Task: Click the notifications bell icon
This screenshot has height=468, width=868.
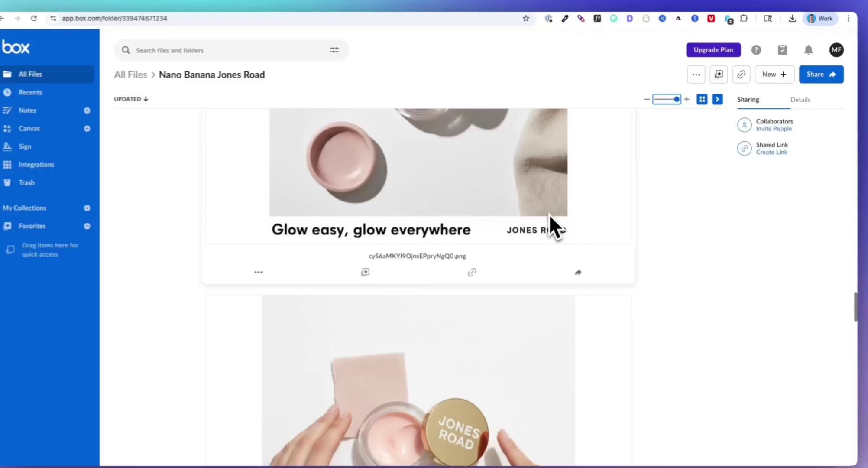Action: pyautogui.click(x=808, y=50)
